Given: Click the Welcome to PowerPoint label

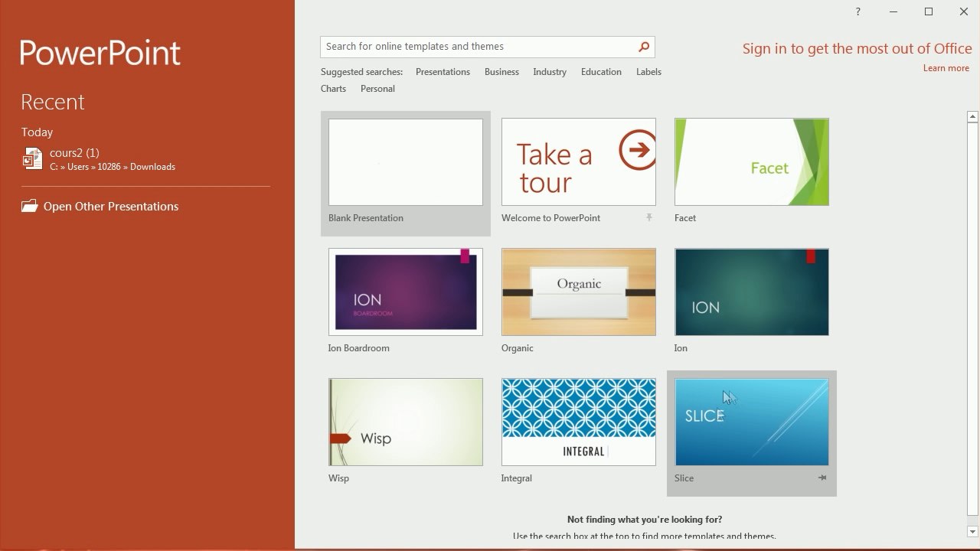Looking at the screenshot, I should click(550, 218).
